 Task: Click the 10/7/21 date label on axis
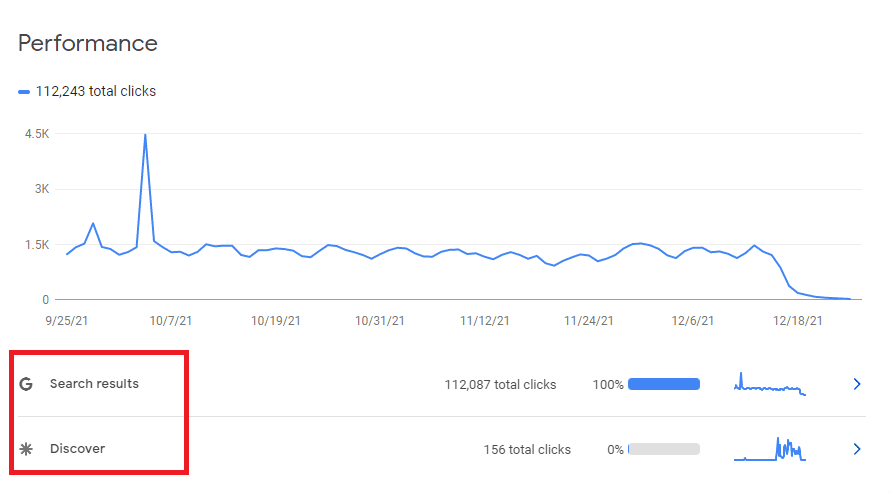170,321
